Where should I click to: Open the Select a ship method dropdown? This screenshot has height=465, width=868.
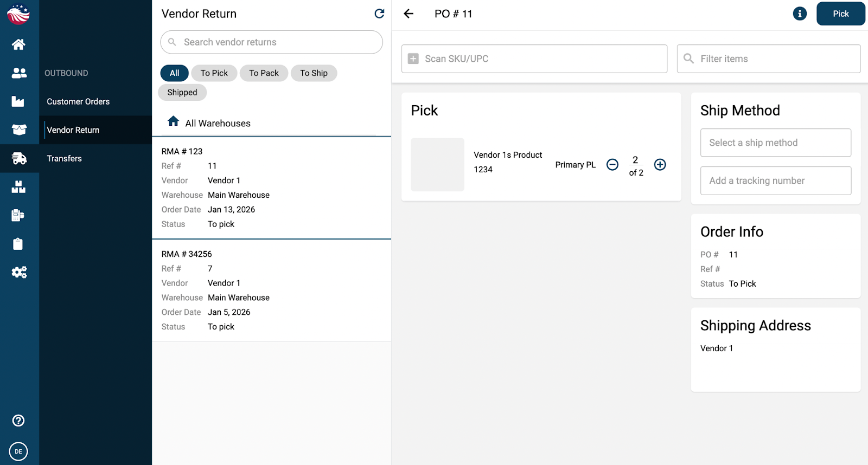pos(775,143)
